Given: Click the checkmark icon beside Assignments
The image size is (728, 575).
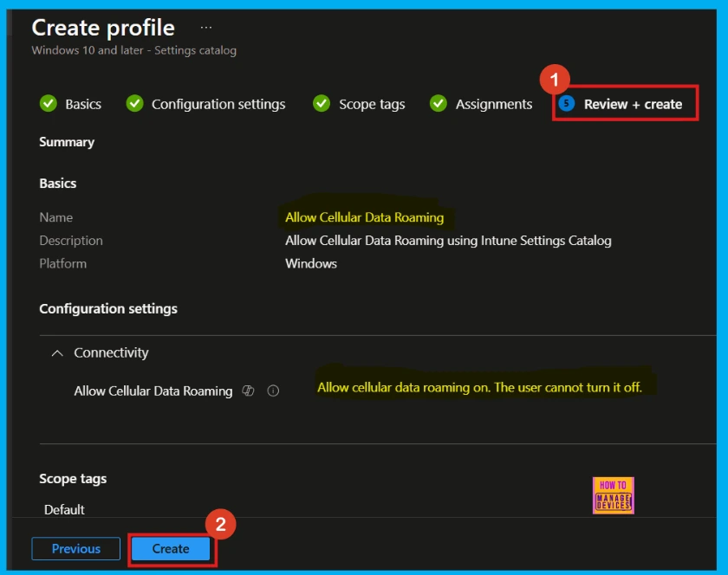Looking at the screenshot, I should (x=438, y=104).
